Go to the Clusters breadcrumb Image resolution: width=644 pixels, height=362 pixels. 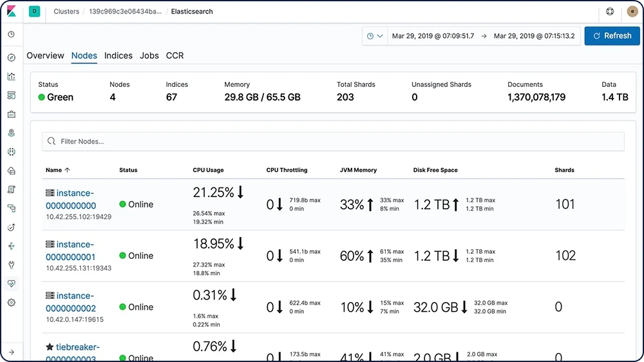click(66, 12)
